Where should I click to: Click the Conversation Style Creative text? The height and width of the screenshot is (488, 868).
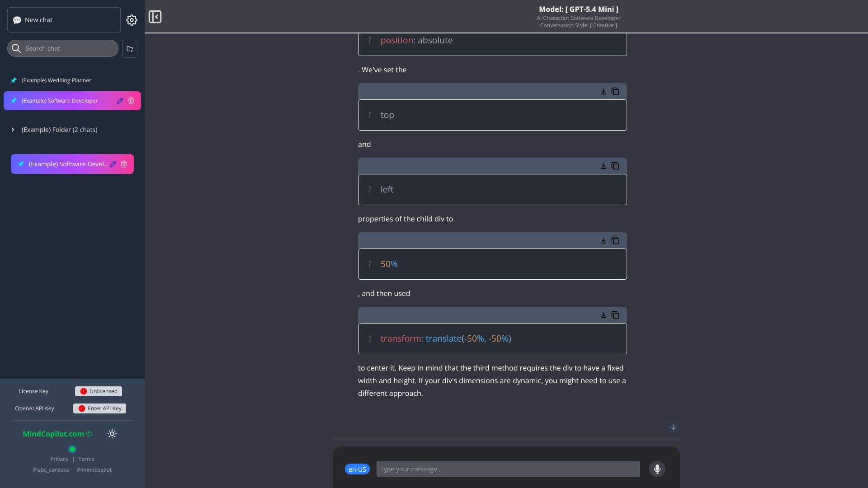[579, 25]
